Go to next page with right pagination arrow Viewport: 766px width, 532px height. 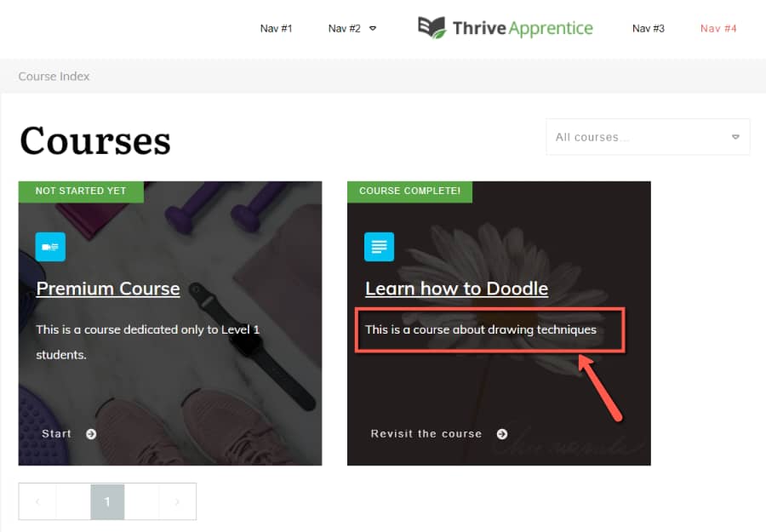click(x=177, y=501)
